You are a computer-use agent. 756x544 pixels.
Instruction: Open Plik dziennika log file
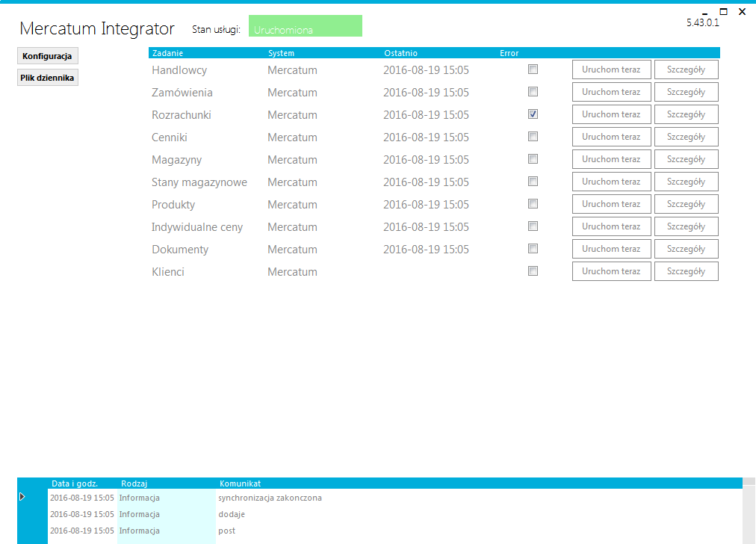(x=47, y=78)
